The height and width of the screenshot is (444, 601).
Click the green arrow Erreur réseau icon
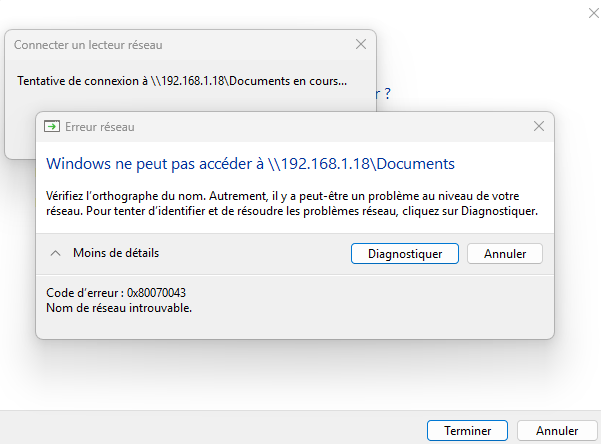tap(52, 126)
